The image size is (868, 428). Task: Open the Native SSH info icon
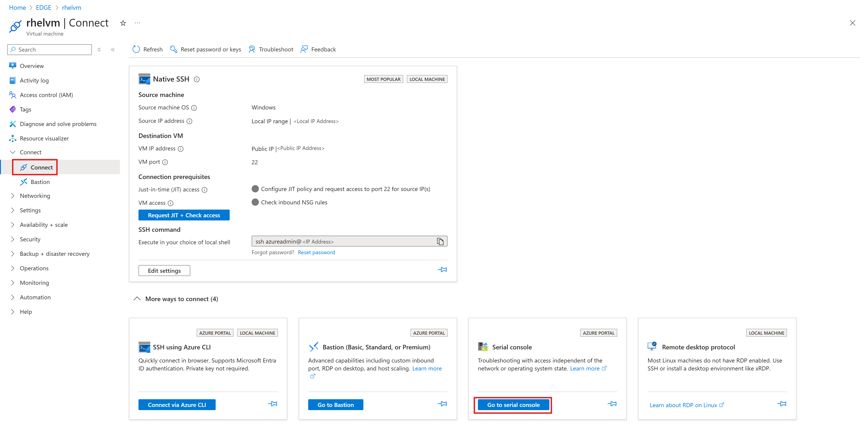click(197, 80)
